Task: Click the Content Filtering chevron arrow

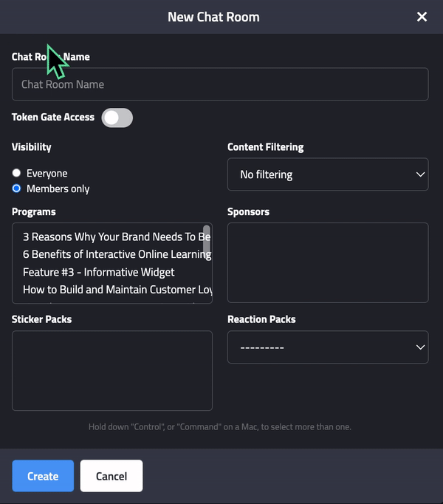Action: coord(420,174)
